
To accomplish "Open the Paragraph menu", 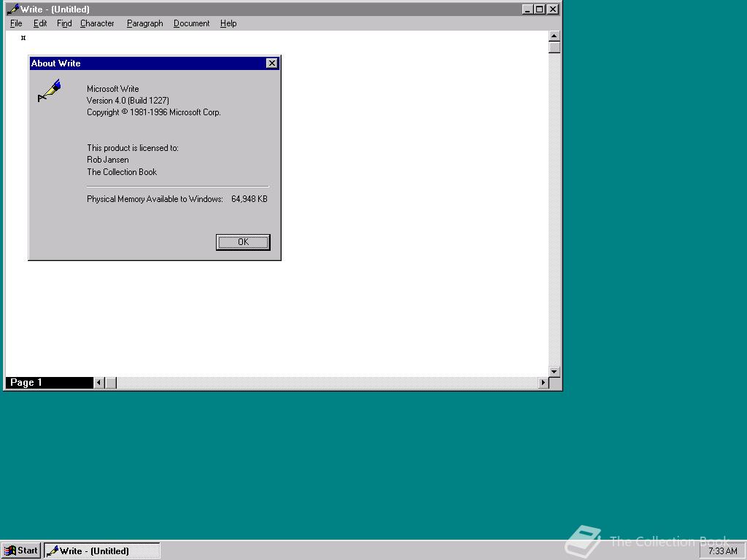I will (145, 23).
